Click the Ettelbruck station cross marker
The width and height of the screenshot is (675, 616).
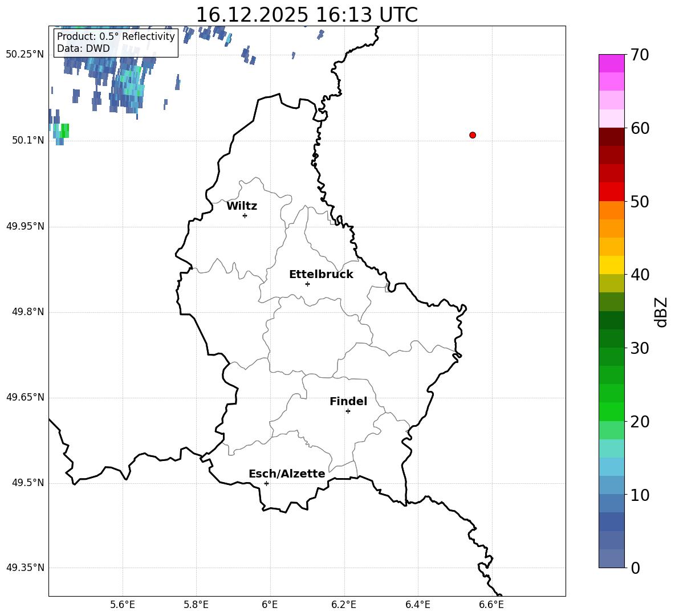(x=307, y=284)
